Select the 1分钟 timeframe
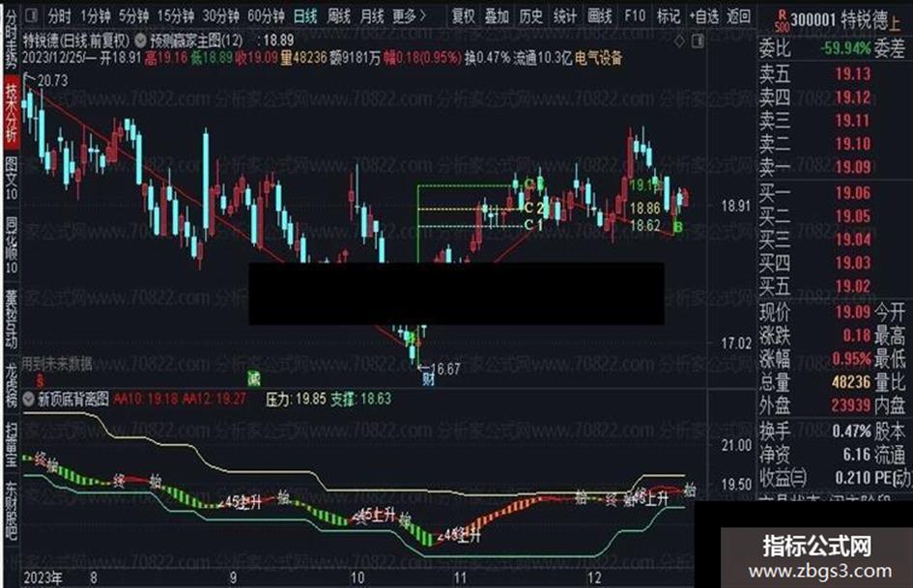Viewport: 913px width, 588px height. [96, 15]
